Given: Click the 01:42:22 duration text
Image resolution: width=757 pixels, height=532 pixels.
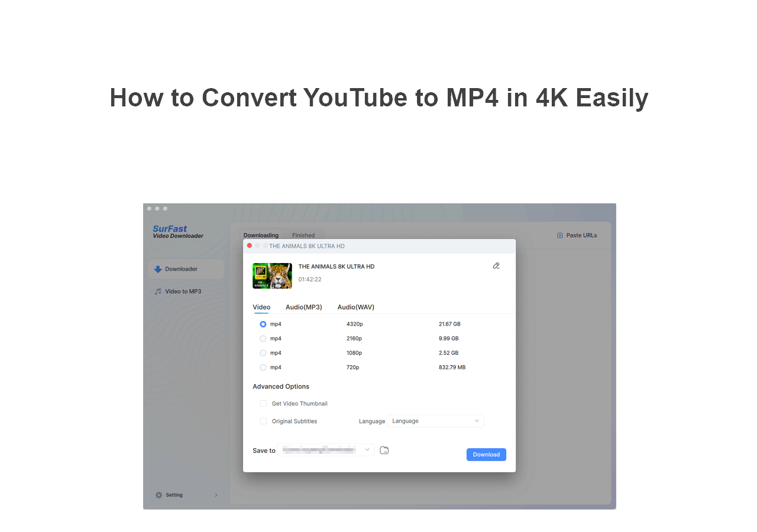Looking at the screenshot, I should tap(310, 280).
